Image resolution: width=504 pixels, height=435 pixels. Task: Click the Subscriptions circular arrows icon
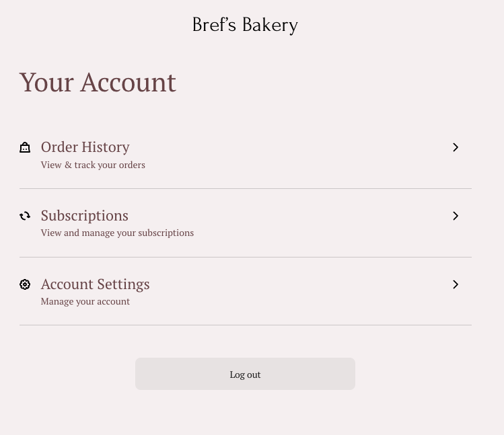pyautogui.click(x=25, y=216)
